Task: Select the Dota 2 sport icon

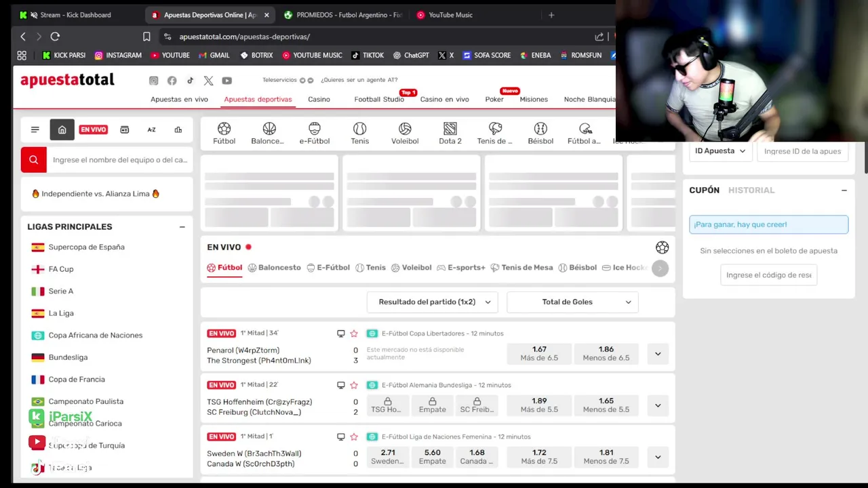Action: (x=450, y=134)
